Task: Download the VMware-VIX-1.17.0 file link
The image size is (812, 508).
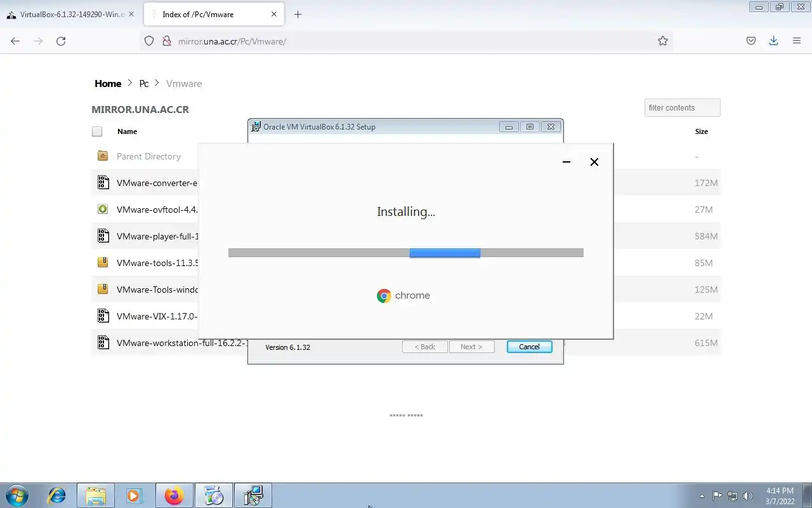Action: click(157, 316)
